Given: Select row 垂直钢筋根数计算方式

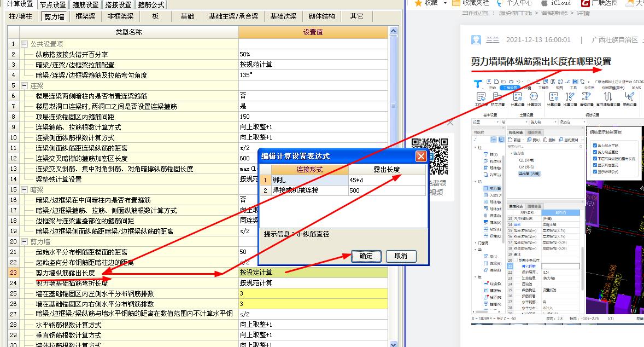Looking at the screenshot, I should 128,336.
